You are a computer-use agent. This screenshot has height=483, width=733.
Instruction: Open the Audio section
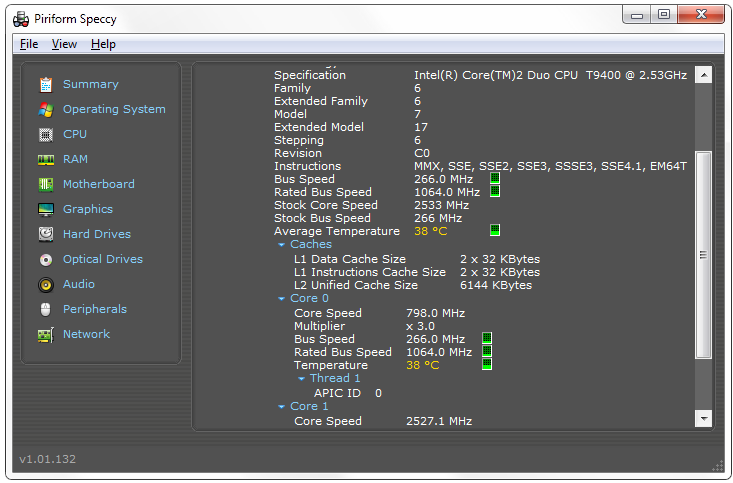coord(79,284)
